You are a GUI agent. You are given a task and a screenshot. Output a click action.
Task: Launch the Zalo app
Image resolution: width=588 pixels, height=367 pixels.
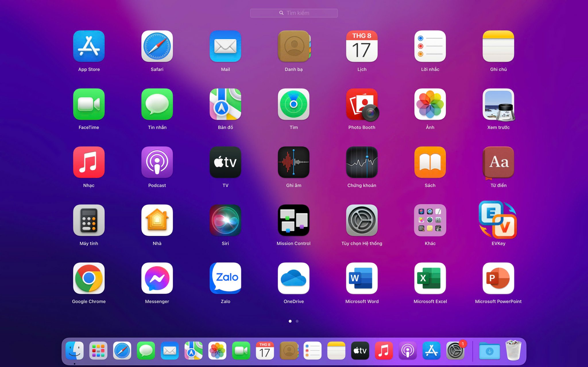[x=225, y=278]
